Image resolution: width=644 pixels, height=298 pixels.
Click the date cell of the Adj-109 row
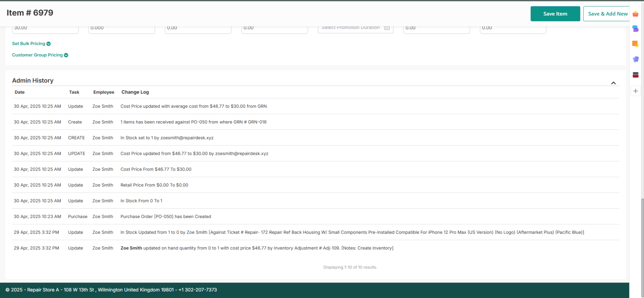click(36, 248)
